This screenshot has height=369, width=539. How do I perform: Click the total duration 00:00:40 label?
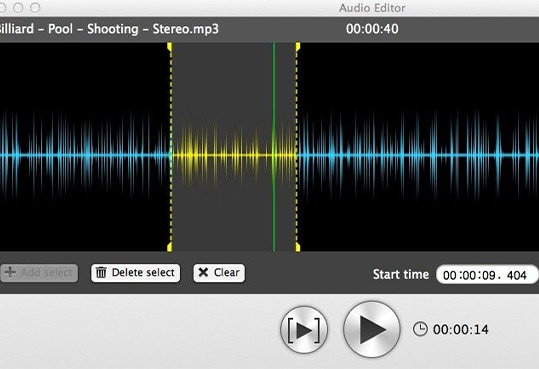coord(372,29)
